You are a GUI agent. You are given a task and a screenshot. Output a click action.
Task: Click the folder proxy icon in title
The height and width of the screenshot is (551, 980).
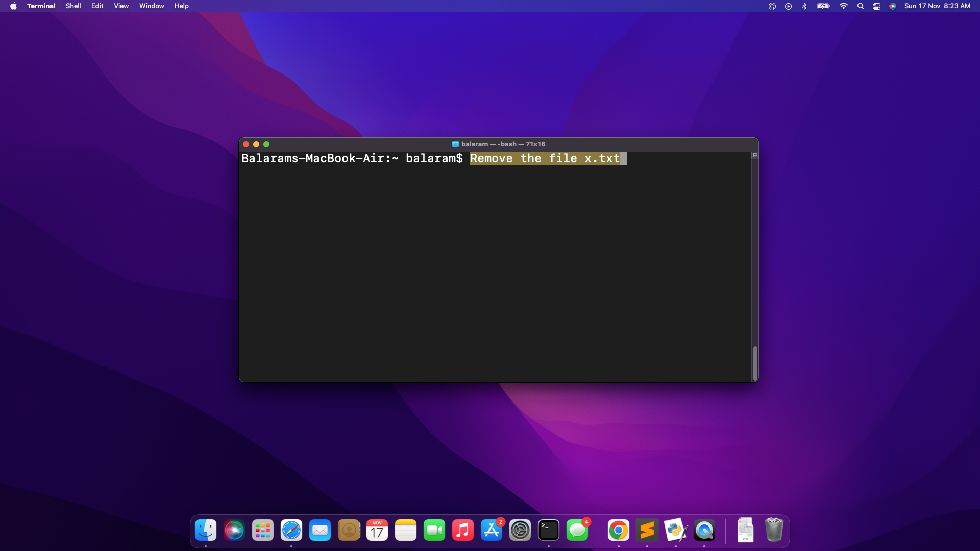455,144
